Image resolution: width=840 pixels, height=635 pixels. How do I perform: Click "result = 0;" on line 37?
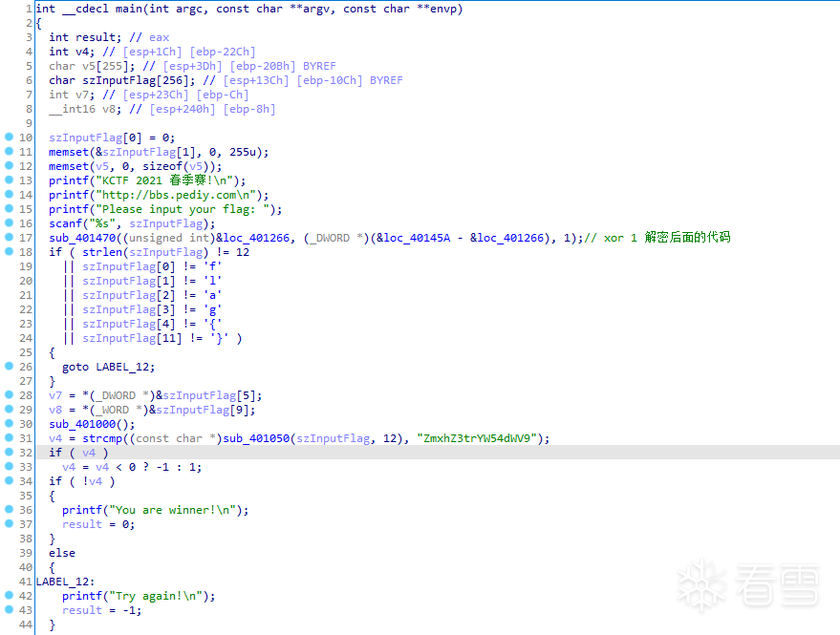pyautogui.click(x=98, y=524)
